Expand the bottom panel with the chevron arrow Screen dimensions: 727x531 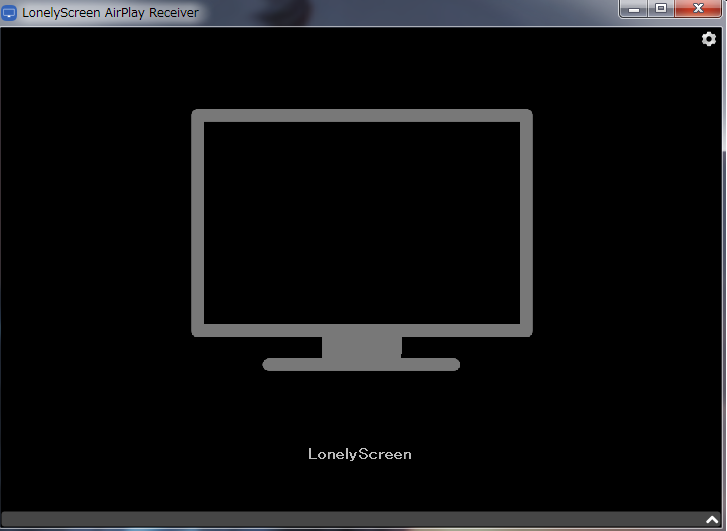712,520
